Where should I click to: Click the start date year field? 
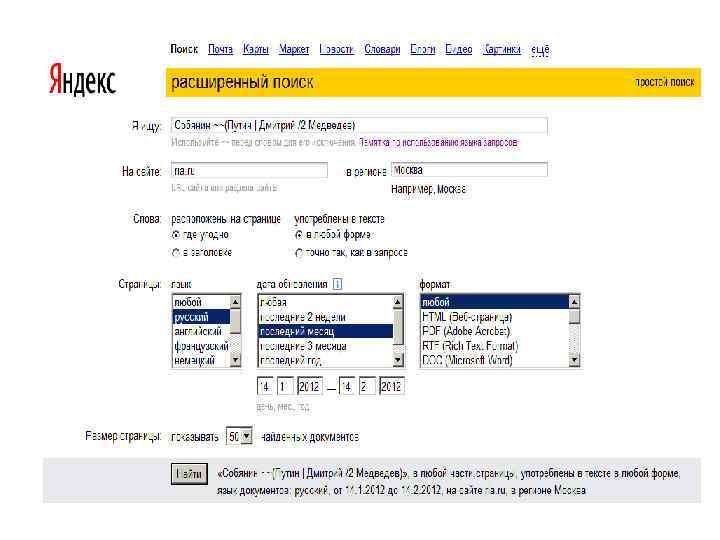[x=309, y=386]
